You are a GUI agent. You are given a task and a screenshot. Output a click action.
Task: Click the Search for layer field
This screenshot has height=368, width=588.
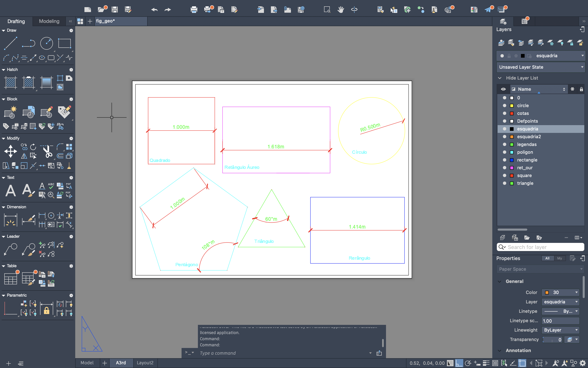(x=544, y=247)
